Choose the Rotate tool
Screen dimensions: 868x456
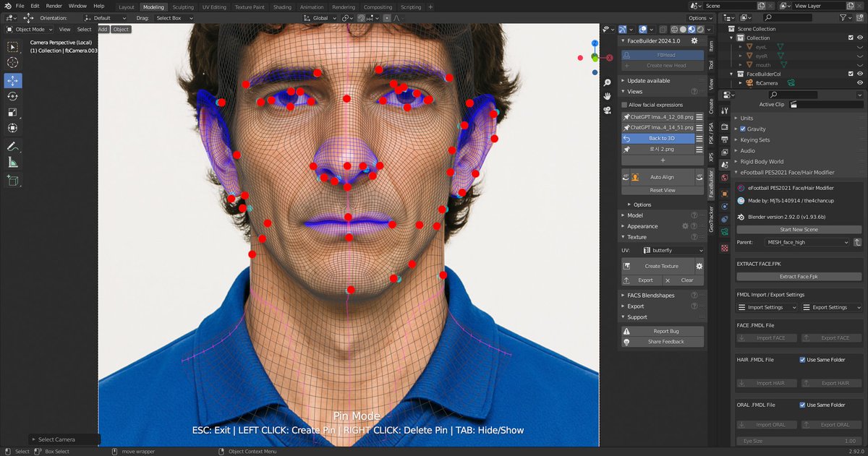[x=13, y=96]
